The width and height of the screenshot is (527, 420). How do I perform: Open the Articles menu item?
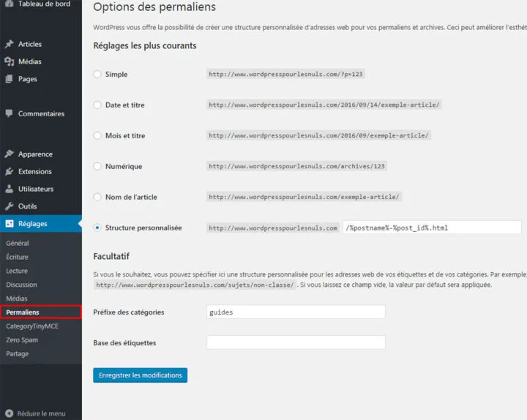tap(30, 44)
